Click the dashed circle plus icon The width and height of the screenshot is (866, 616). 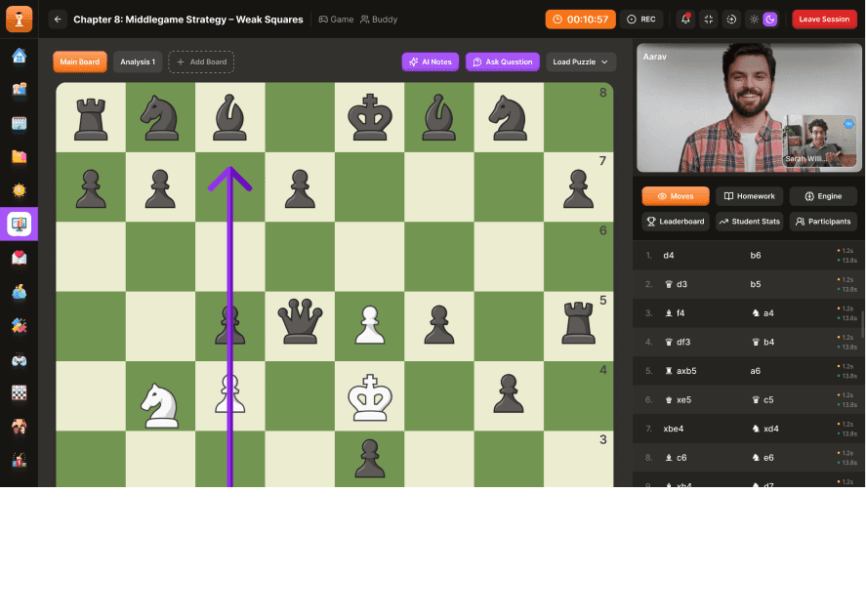731,20
